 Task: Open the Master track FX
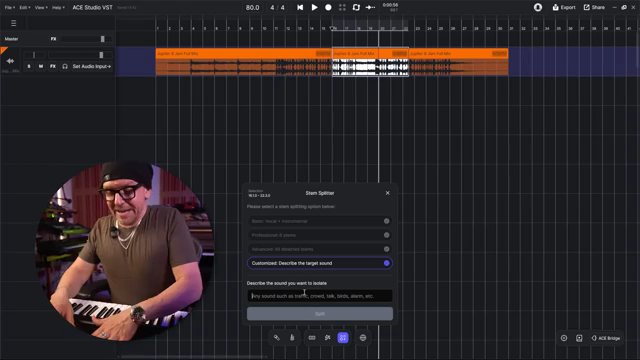coord(53,39)
